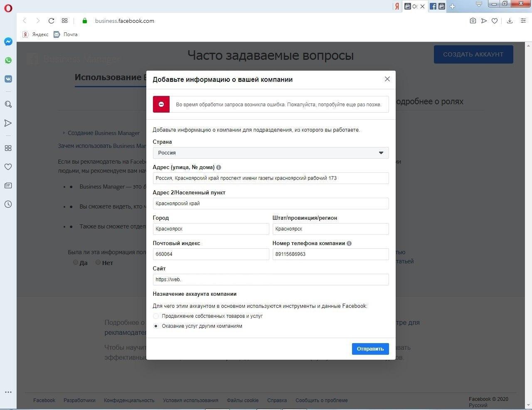This screenshot has width=532, height=410.
Task: Edit the Почтовый индекс field
Action: click(x=211, y=254)
